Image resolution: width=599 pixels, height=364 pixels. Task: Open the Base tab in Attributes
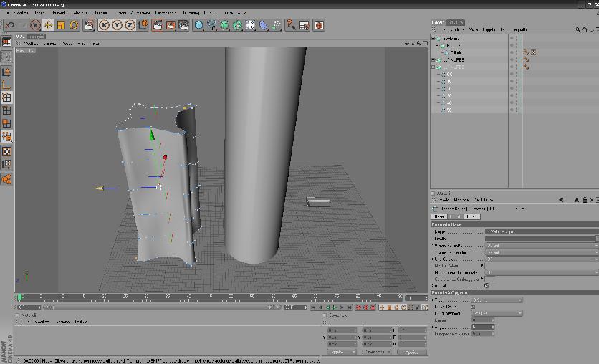(x=439, y=216)
